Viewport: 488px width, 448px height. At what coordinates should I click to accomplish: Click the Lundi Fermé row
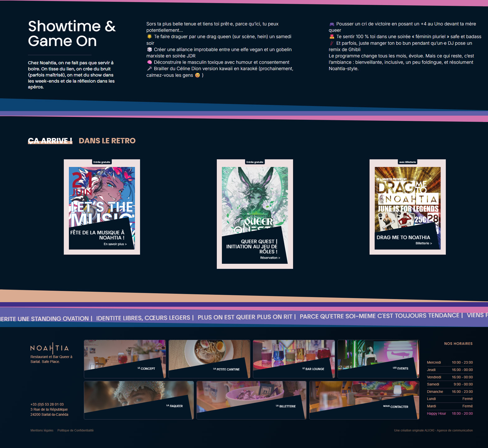pyautogui.click(x=450, y=399)
